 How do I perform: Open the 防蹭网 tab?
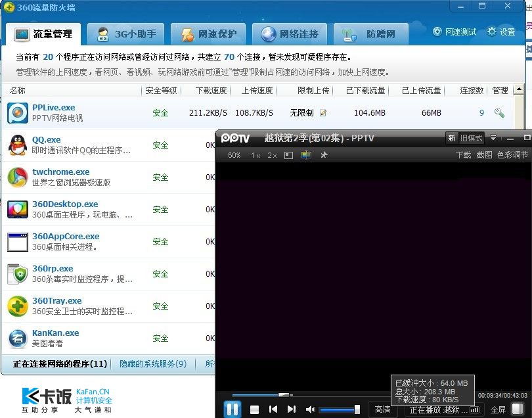(371, 34)
